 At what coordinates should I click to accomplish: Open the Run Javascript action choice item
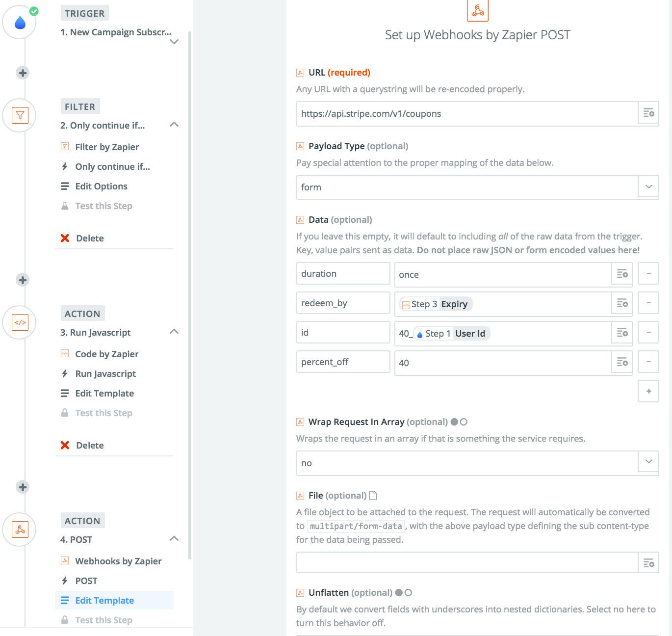105,373
